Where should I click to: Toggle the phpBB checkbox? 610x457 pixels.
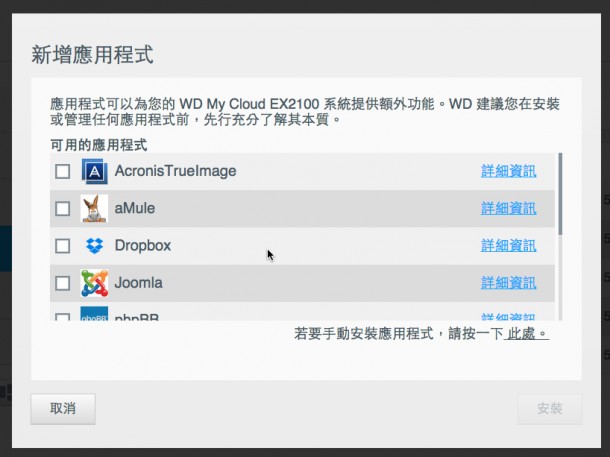pos(63,318)
